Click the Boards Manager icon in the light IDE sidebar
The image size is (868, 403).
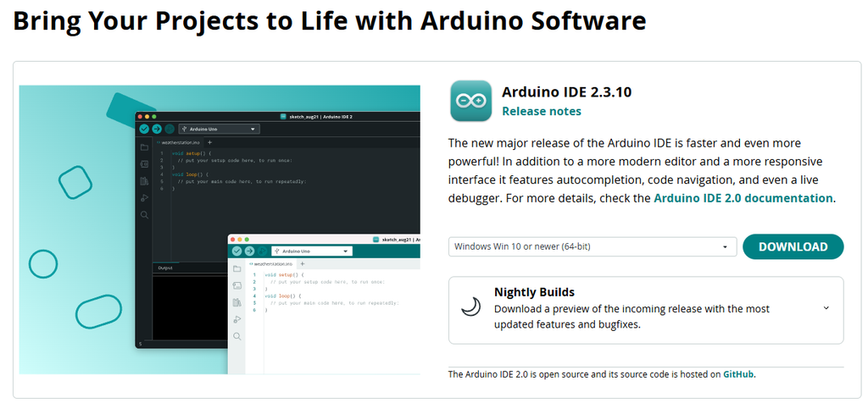(237, 286)
